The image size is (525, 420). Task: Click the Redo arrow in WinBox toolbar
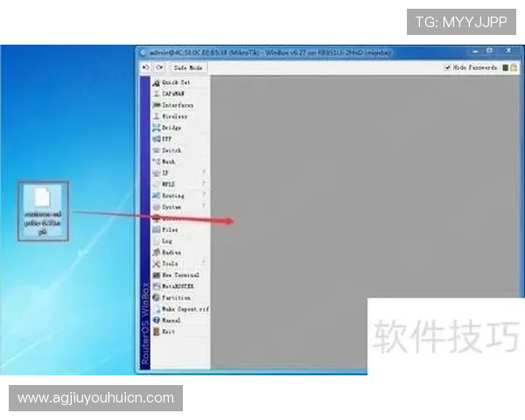click(x=160, y=67)
